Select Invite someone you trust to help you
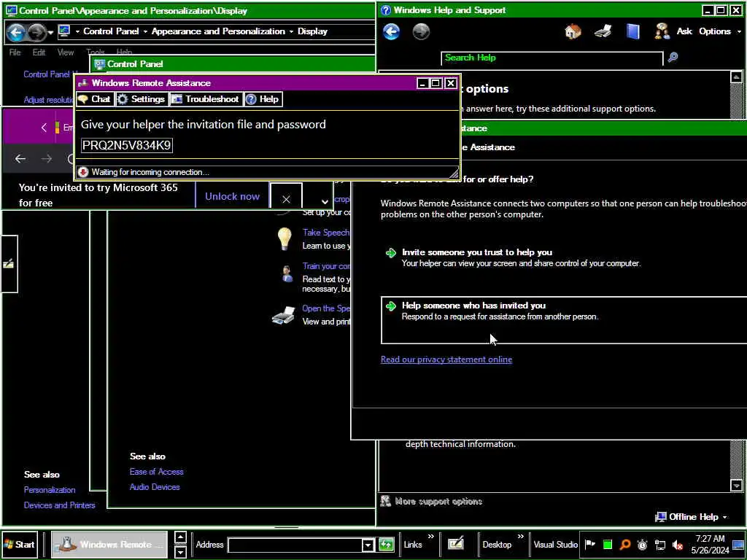The image size is (747, 560). (x=477, y=252)
